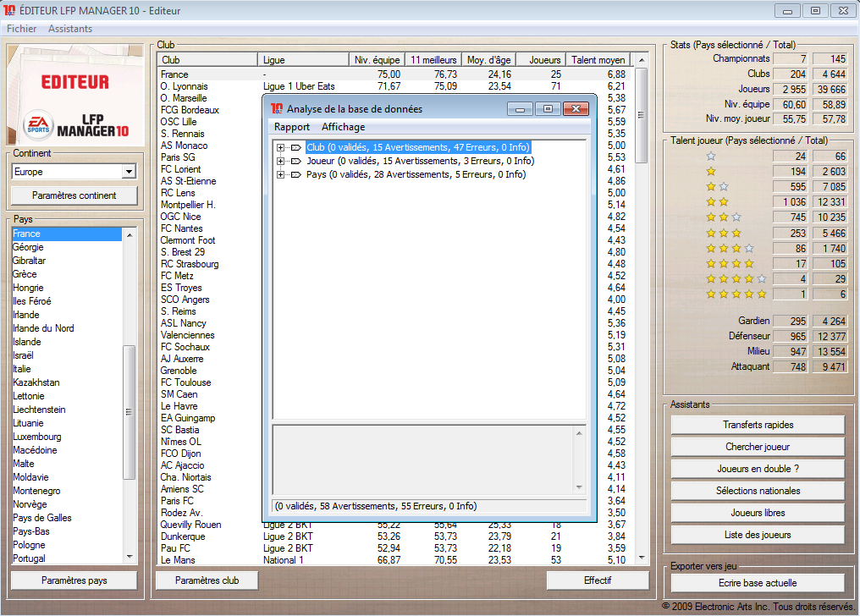This screenshot has height=616, width=860.
Task: Click the France country entry
Action: click(66, 234)
